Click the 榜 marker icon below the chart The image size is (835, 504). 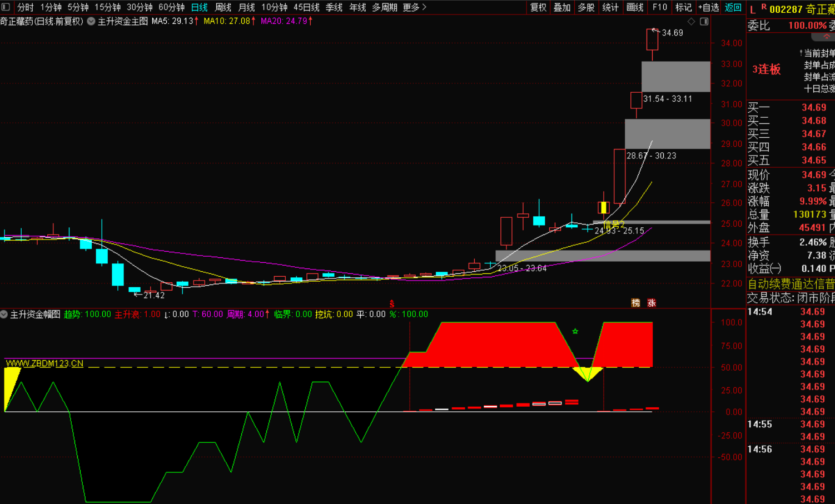pos(635,303)
